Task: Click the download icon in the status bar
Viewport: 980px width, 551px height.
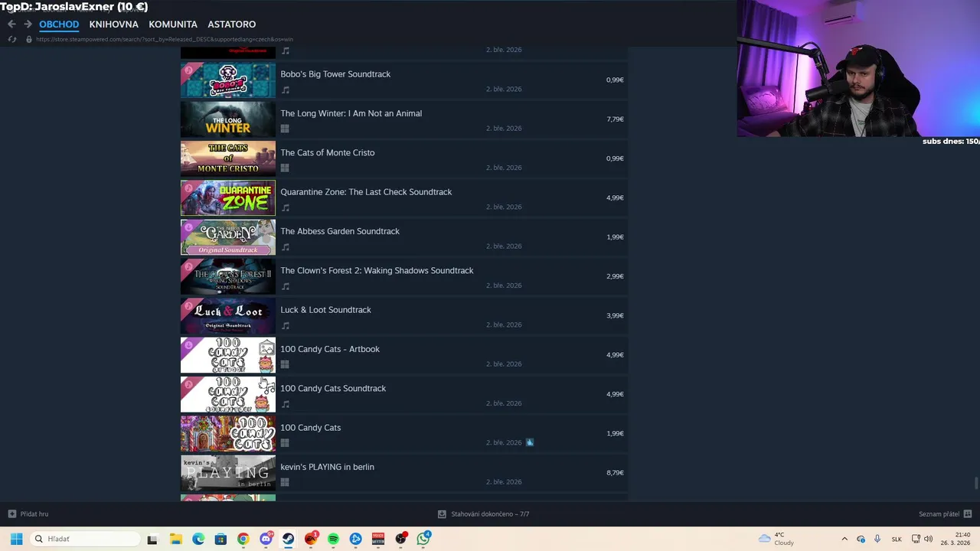Action: tap(442, 514)
